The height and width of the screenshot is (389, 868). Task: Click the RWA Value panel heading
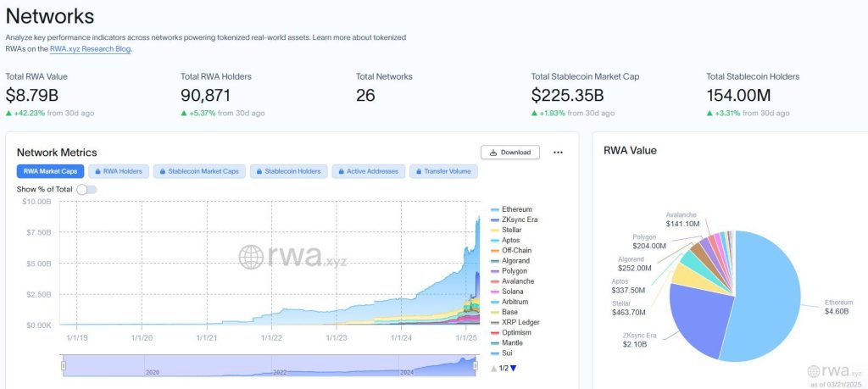630,151
